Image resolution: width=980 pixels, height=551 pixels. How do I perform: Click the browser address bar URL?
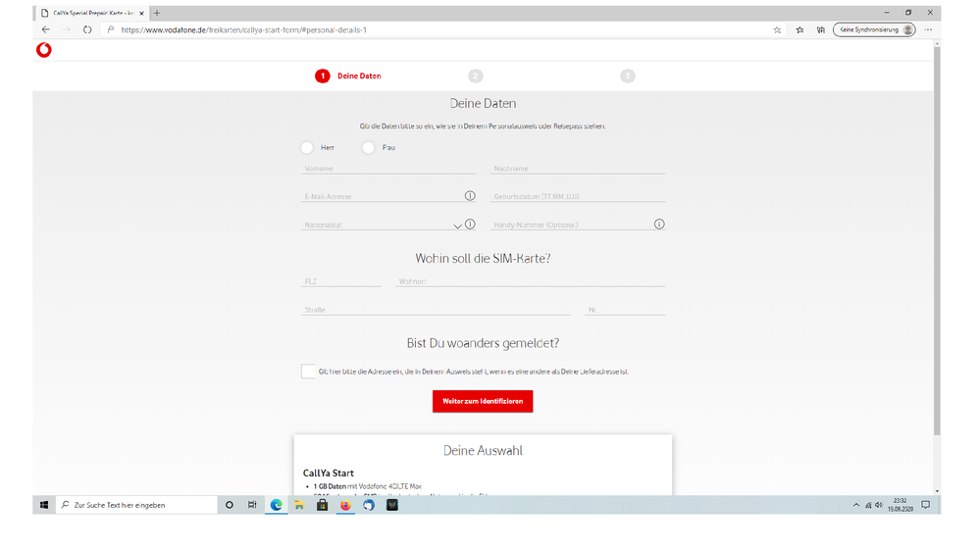[243, 30]
